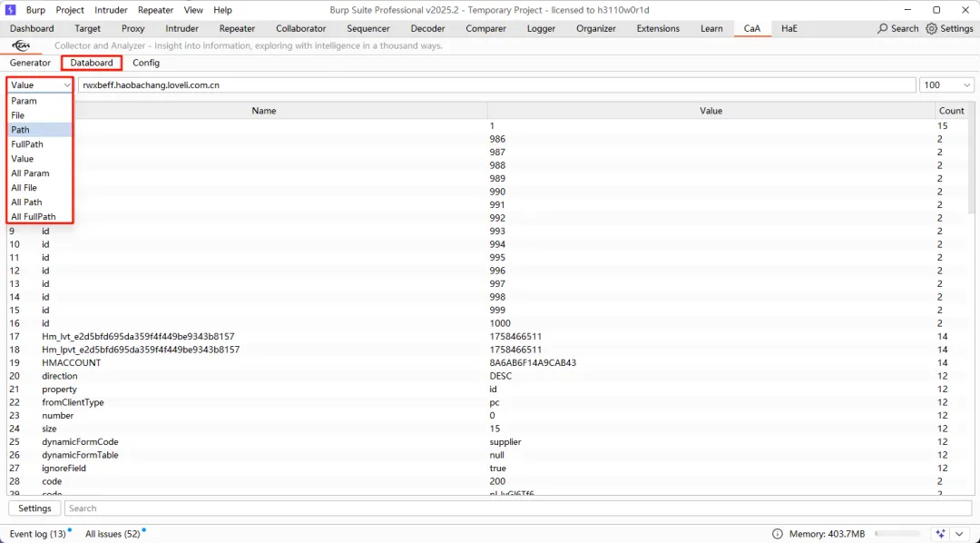
Task: Click the CaA extension logo icon
Action: [x=21, y=45]
